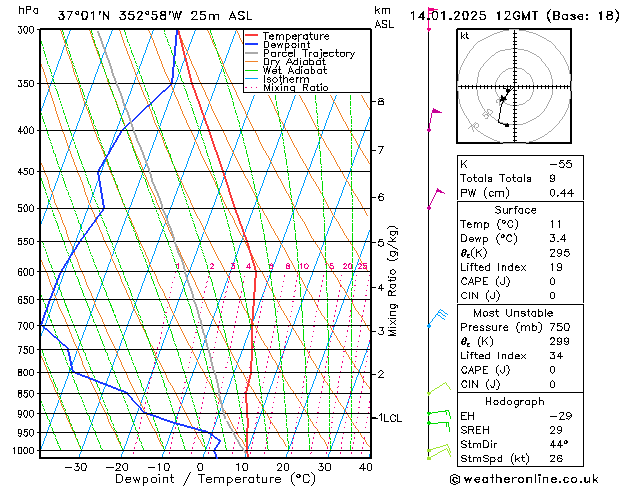Click the Mixing Ratio legend entry
629x486 pixels.
click(296, 87)
